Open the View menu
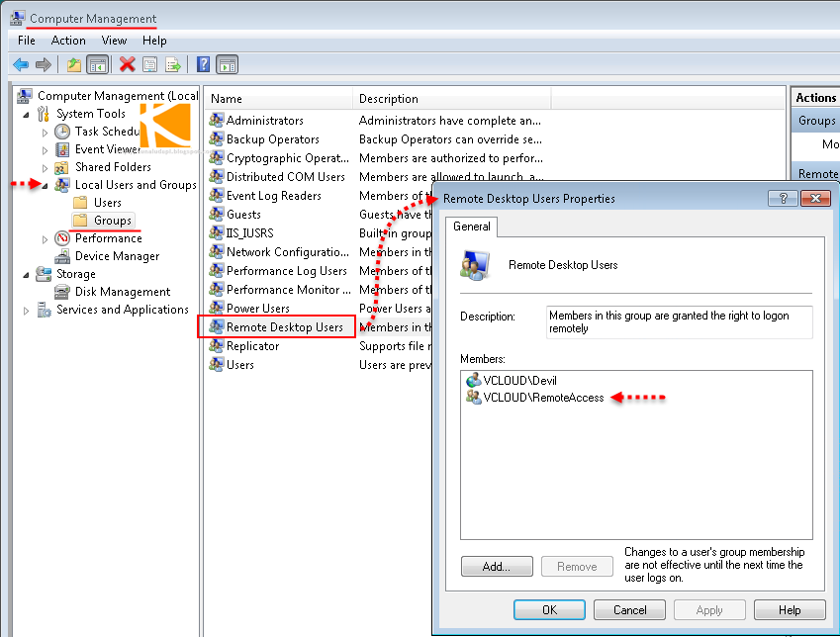840x637 pixels. point(114,41)
